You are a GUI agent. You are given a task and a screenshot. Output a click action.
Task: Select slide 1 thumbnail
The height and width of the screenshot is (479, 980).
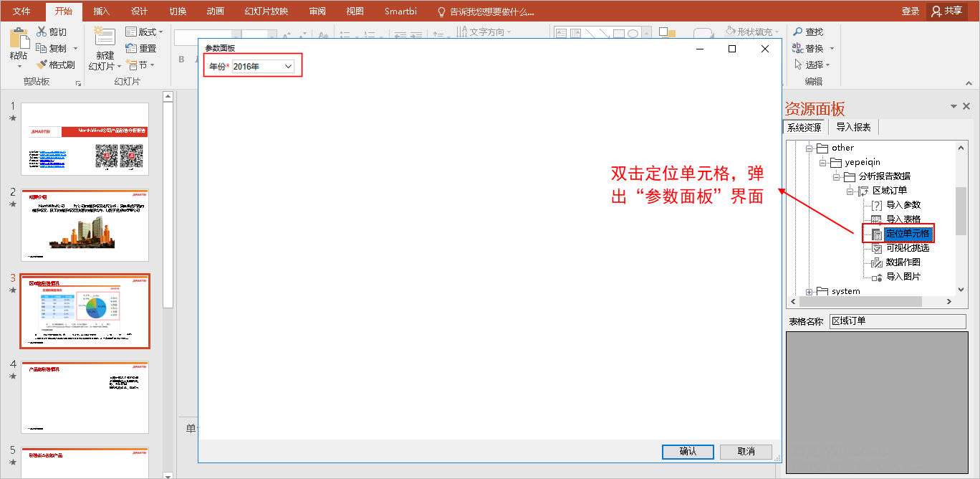(x=85, y=139)
